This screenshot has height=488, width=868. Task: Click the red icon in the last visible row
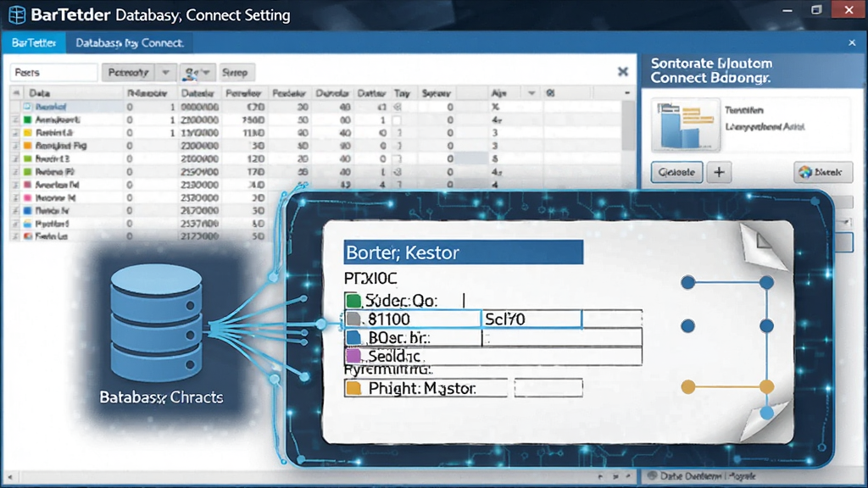(x=27, y=236)
